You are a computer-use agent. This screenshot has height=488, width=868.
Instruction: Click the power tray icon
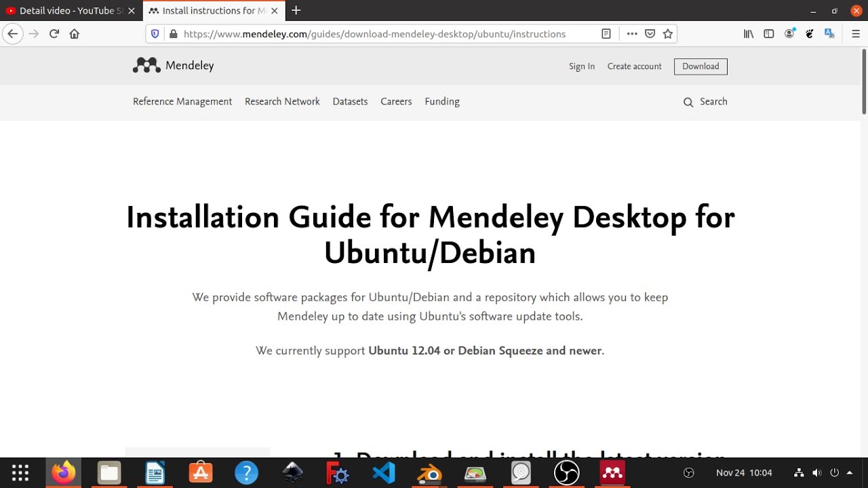835,473
